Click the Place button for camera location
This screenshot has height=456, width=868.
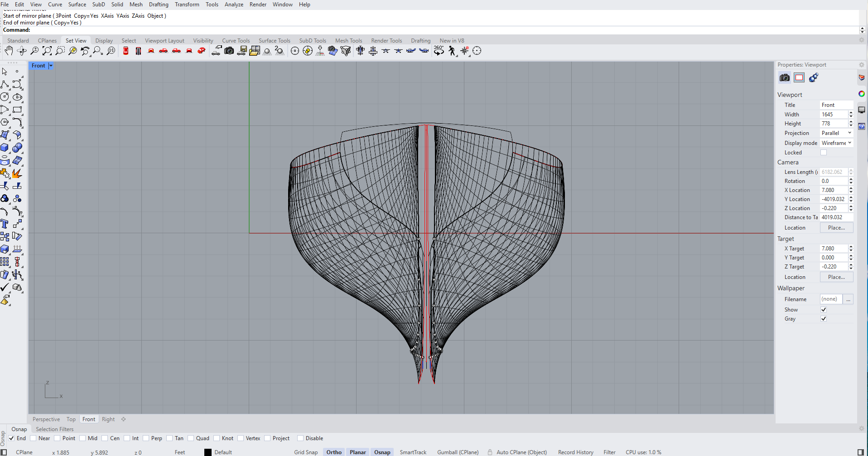[836, 228]
